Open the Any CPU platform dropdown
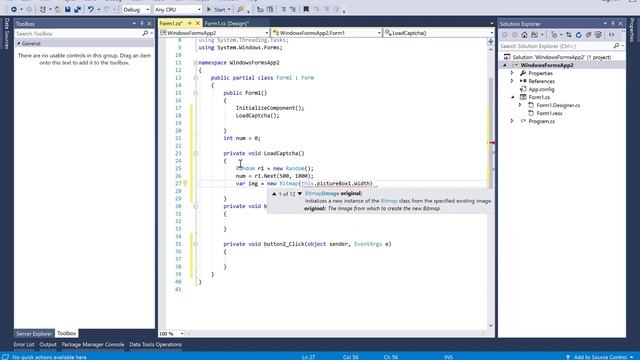 coord(178,9)
